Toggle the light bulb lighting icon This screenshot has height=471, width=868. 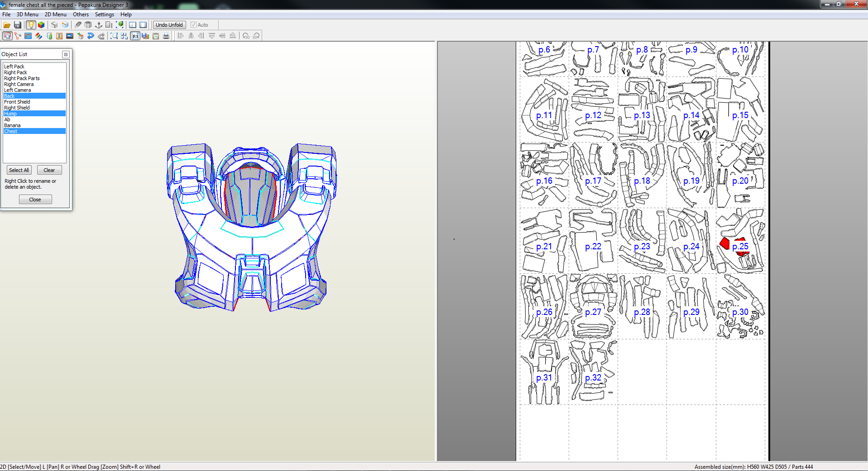click(31, 25)
